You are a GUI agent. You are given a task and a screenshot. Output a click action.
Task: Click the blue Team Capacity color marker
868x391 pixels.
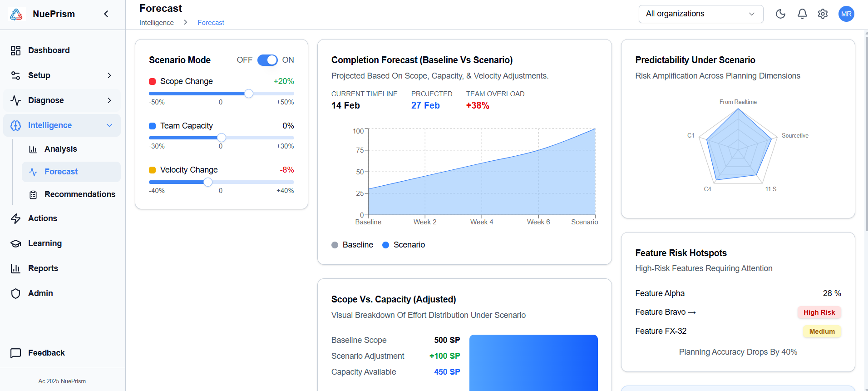coord(153,126)
